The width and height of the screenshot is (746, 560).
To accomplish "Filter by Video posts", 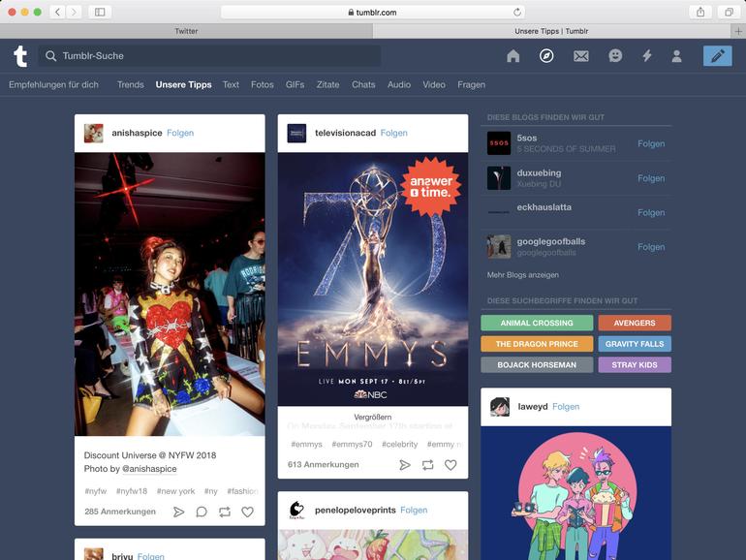I will point(434,84).
